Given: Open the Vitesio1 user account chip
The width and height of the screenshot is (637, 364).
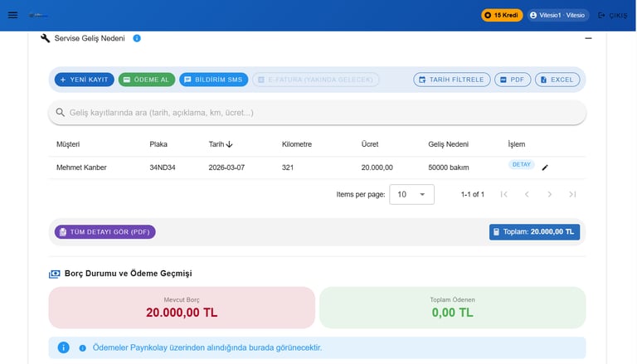Looking at the screenshot, I should pyautogui.click(x=557, y=15).
